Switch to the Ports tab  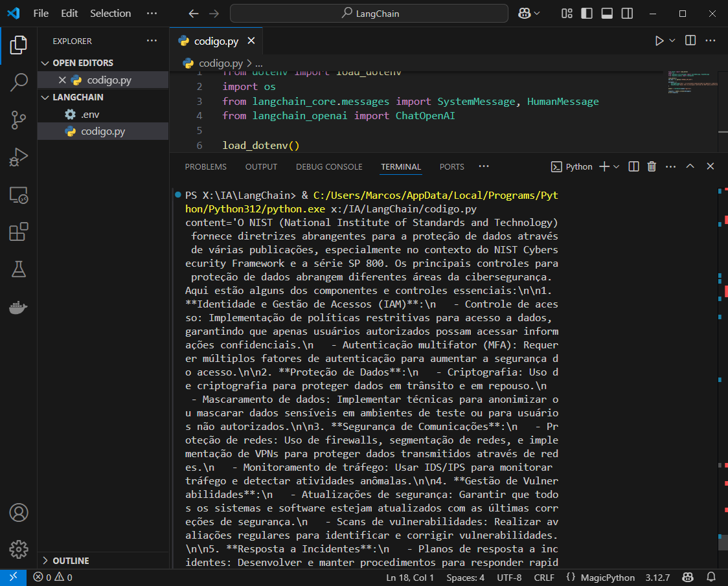pos(451,166)
